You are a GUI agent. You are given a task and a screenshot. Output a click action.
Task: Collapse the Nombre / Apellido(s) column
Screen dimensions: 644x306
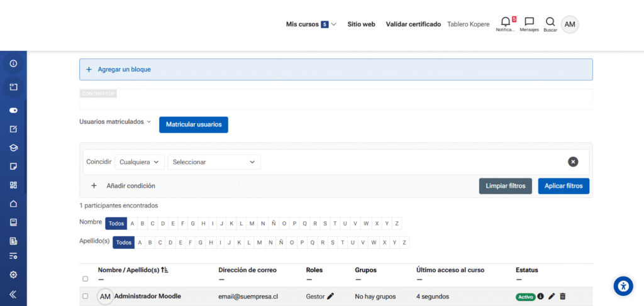coord(101,280)
